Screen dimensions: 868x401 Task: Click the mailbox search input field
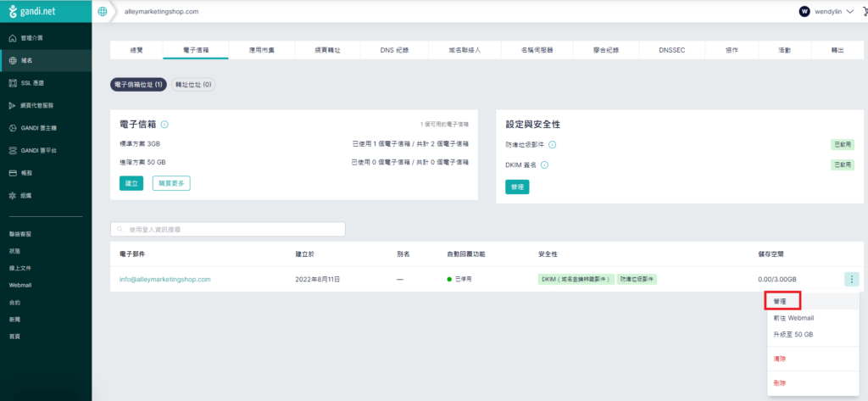pos(229,230)
